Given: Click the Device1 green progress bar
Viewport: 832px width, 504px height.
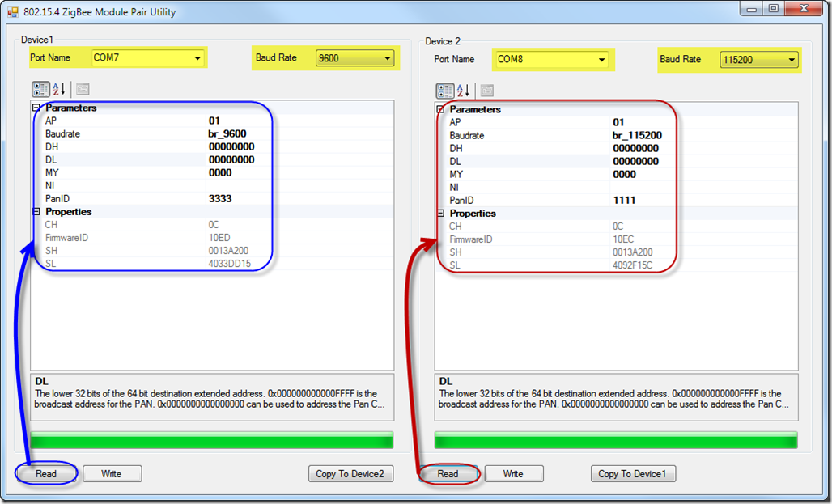Looking at the screenshot, I should (x=212, y=440).
